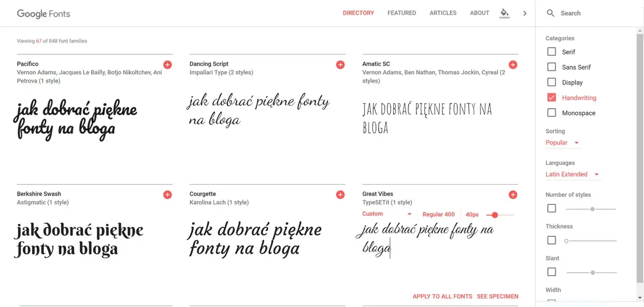
Task: Click the Berkshire Swash preview text
Action: click(x=79, y=240)
